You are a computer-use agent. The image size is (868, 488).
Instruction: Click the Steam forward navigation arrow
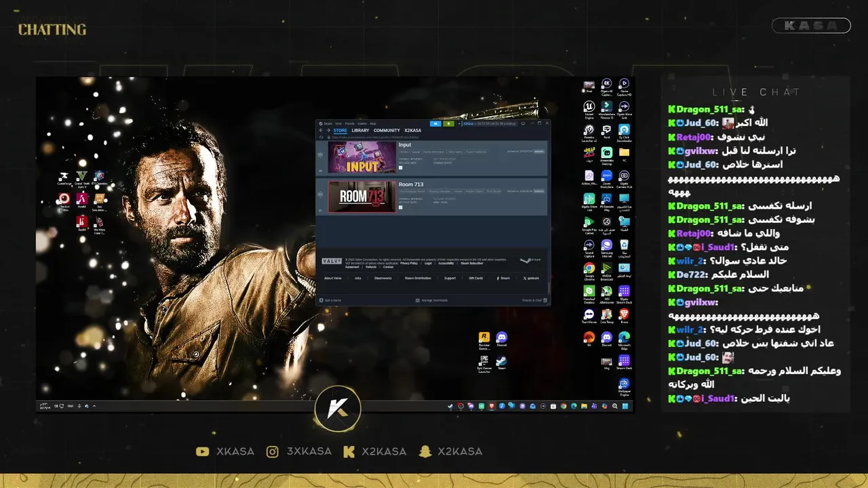(x=328, y=130)
